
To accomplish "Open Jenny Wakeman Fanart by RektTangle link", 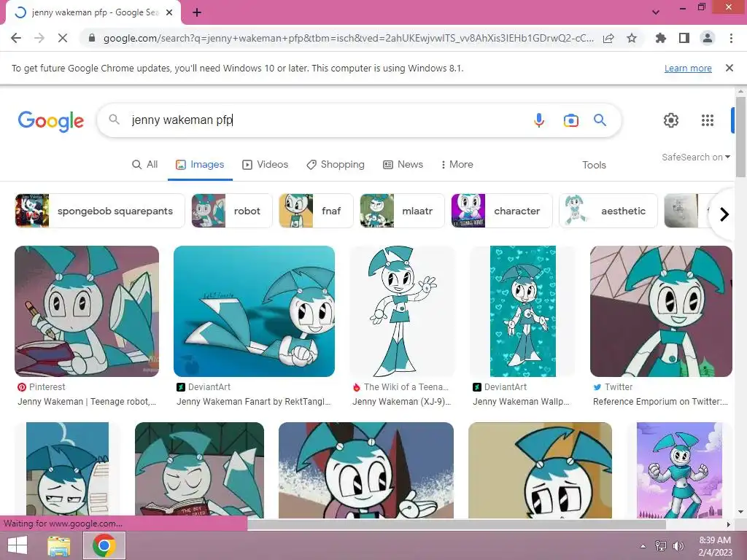I will [253, 402].
